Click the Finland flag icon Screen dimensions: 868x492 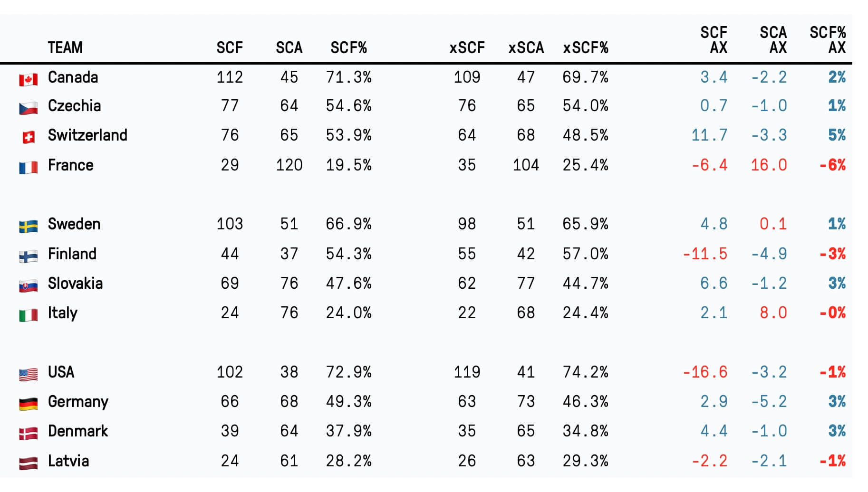tap(28, 256)
